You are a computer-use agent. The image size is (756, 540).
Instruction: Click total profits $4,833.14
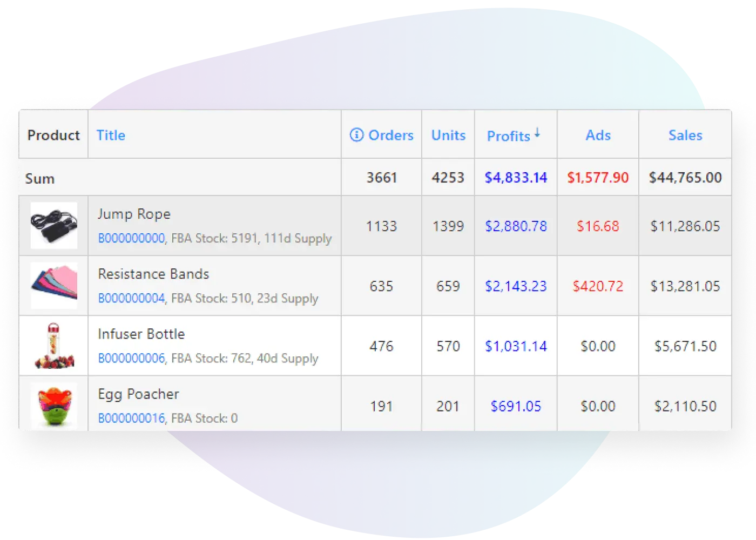click(x=516, y=178)
